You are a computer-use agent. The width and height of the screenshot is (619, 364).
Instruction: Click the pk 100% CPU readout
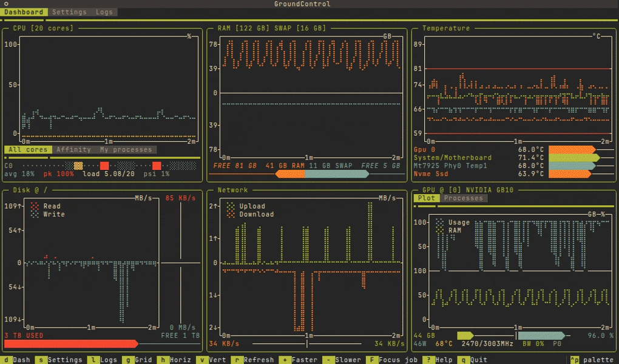click(58, 174)
